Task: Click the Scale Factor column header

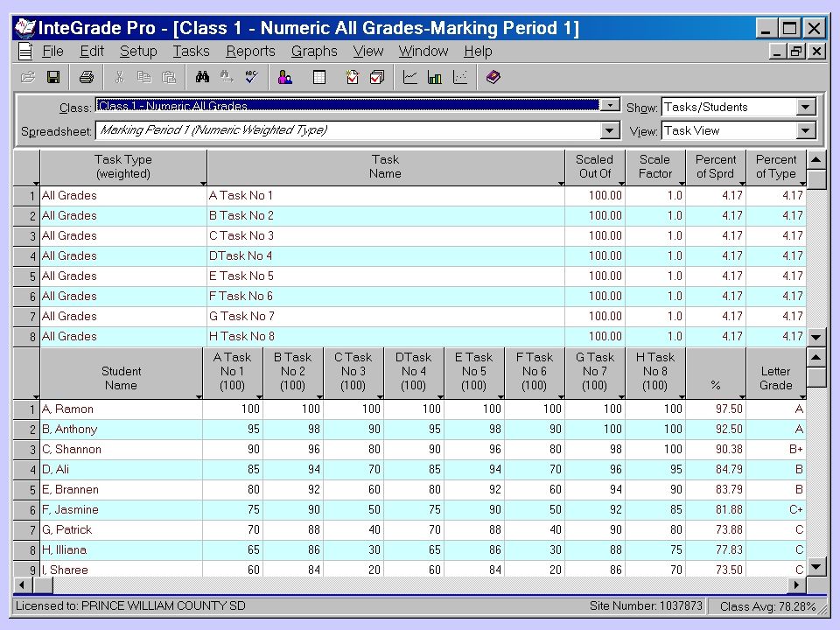Action: pos(655,167)
